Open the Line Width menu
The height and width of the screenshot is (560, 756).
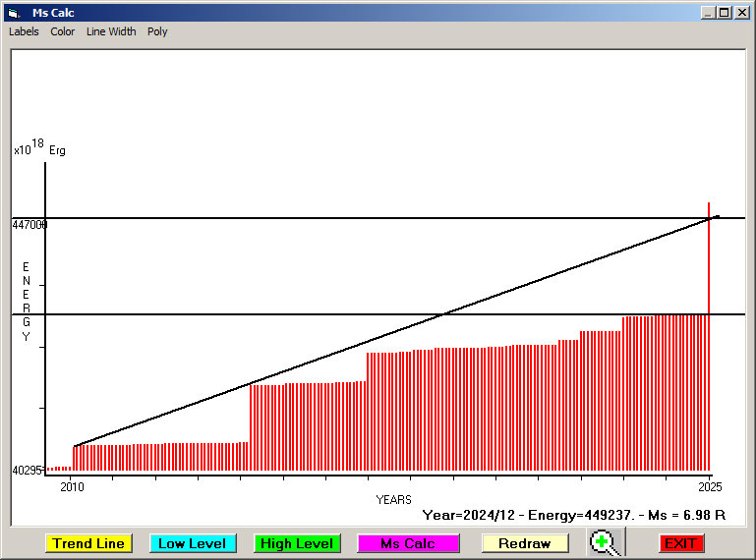pos(111,31)
